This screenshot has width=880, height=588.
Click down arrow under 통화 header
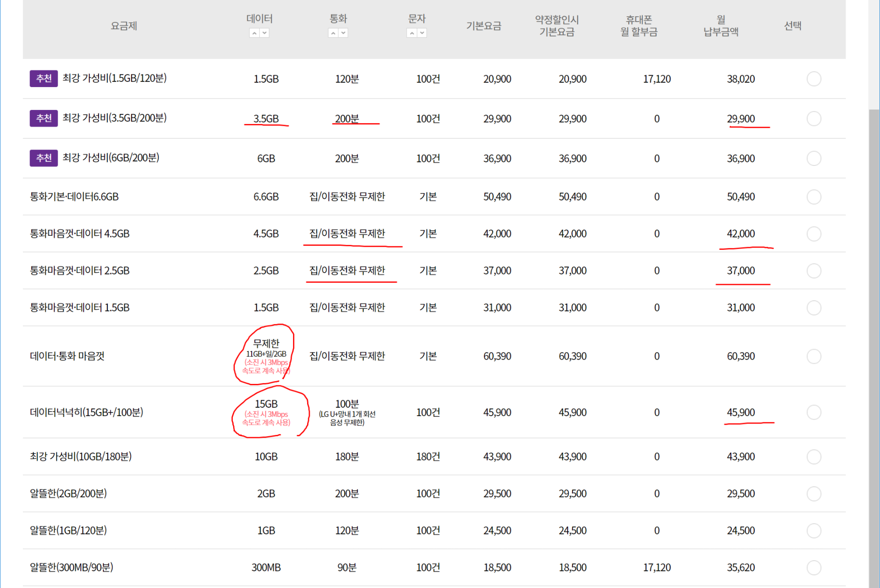(x=343, y=33)
